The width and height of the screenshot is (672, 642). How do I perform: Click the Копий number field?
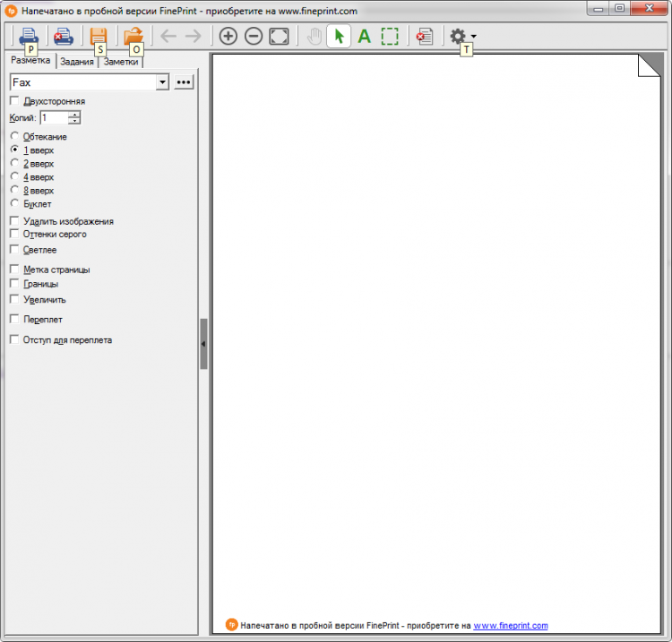(x=54, y=117)
